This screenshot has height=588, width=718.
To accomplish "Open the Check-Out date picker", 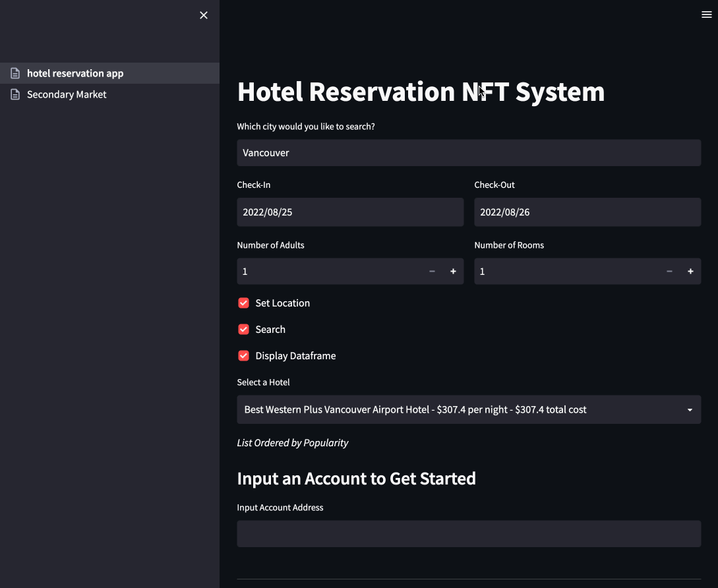I will (x=587, y=212).
